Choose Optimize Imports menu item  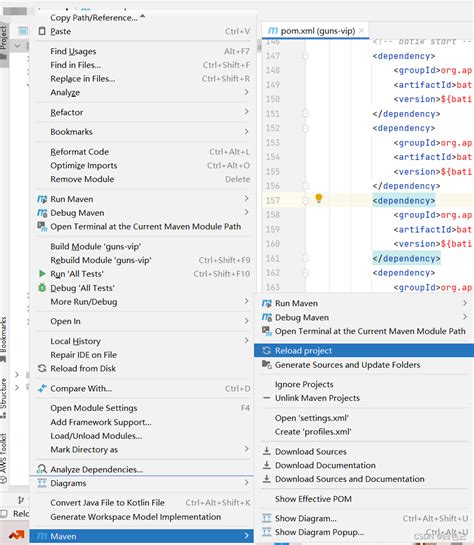[x=143, y=165]
